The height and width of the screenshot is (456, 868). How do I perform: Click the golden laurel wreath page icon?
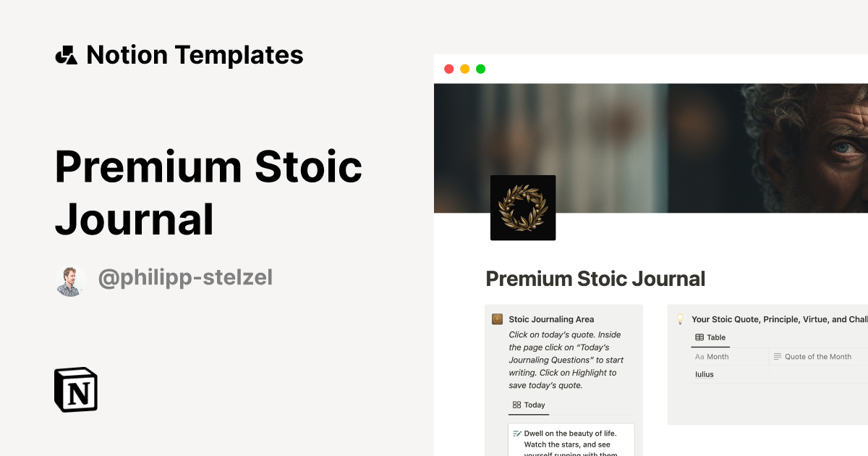(523, 208)
